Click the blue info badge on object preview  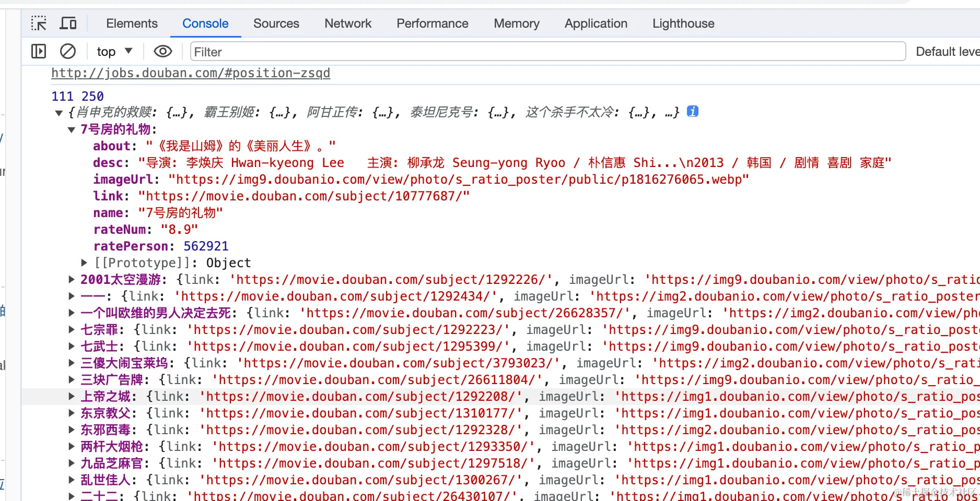[693, 111]
